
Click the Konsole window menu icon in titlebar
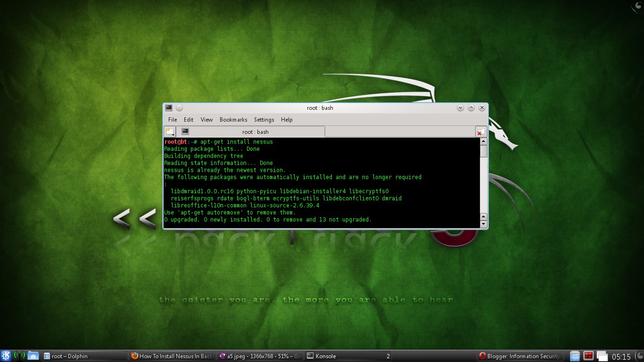point(168,108)
